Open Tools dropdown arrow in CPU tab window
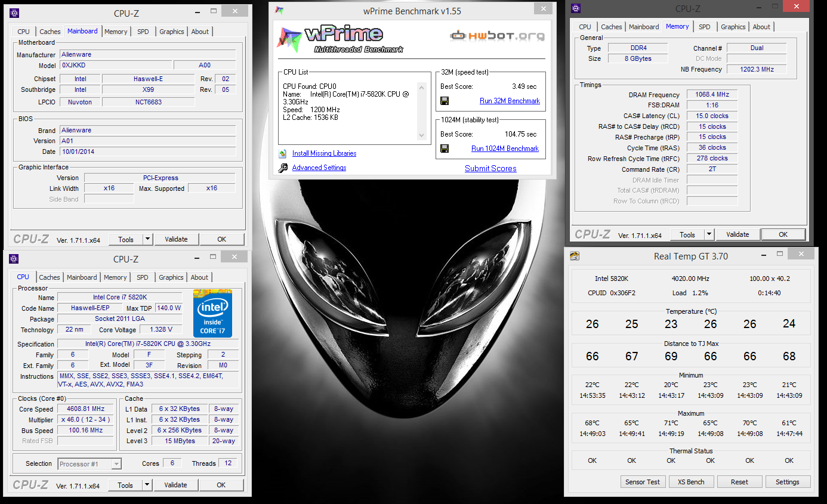Viewport: 827px width, 504px height. click(147, 485)
